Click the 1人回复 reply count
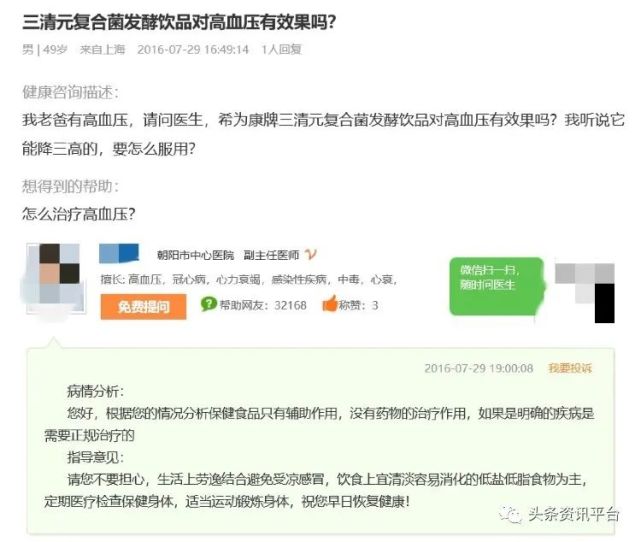Viewport: 641px width, 542px height. 281,49
